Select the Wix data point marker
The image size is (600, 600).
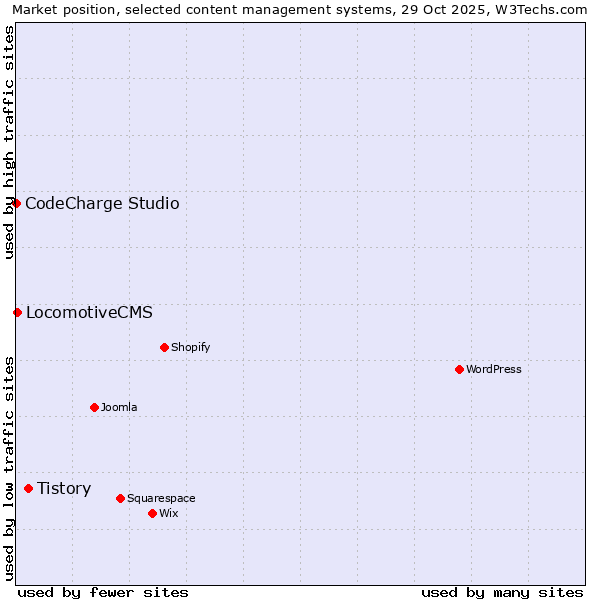(152, 513)
